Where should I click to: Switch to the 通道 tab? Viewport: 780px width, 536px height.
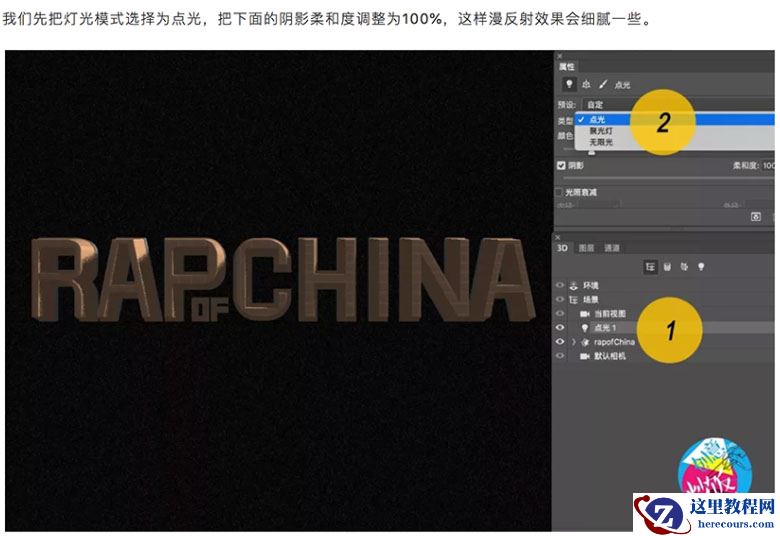612,248
